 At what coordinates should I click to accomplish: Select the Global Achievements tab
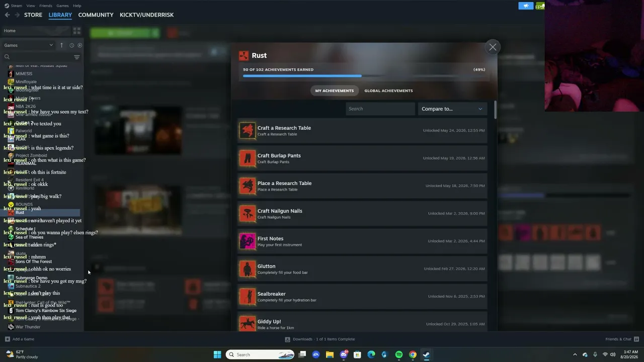tap(388, 90)
